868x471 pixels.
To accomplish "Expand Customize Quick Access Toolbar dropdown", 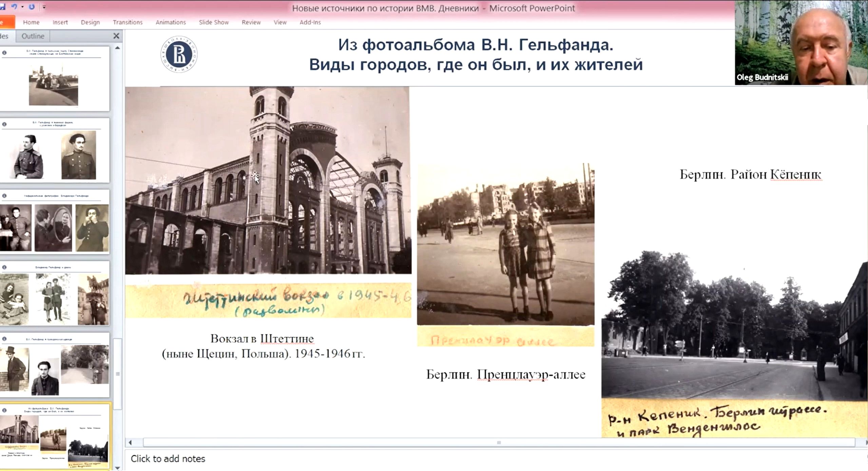I will 44,7.
